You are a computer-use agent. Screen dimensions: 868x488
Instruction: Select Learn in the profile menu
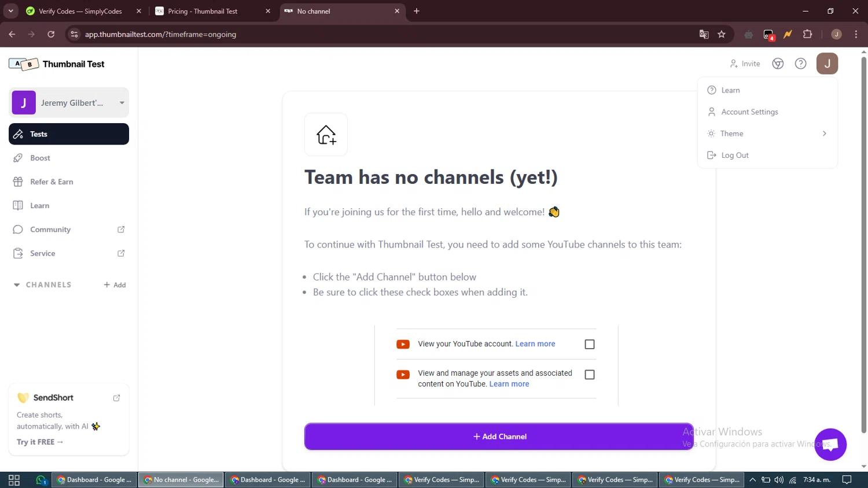coord(767,90)
